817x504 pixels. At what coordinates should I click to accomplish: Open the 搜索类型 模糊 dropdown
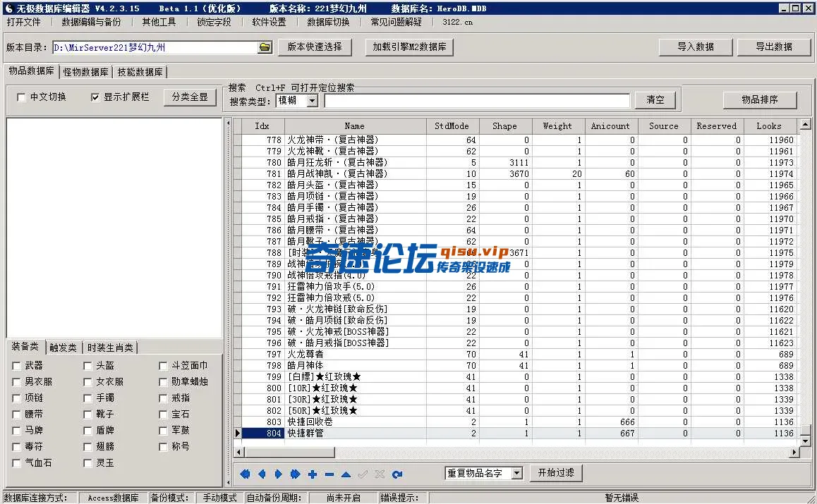312,101
